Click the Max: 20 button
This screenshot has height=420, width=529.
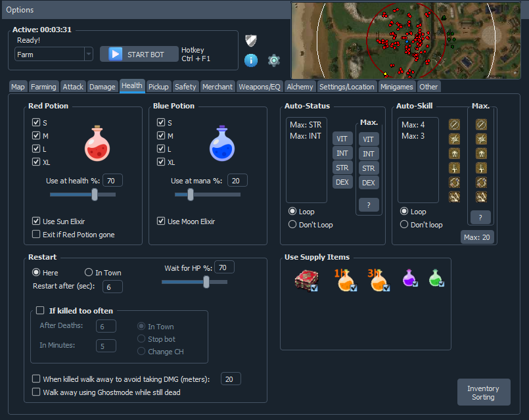pyautogui.click(x=476, y=237)
